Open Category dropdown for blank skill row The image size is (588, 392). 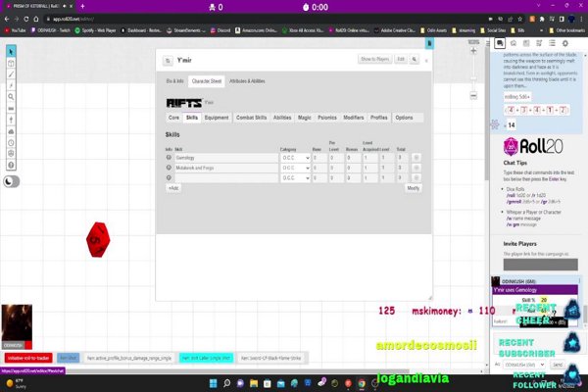(x=296, y=178)
